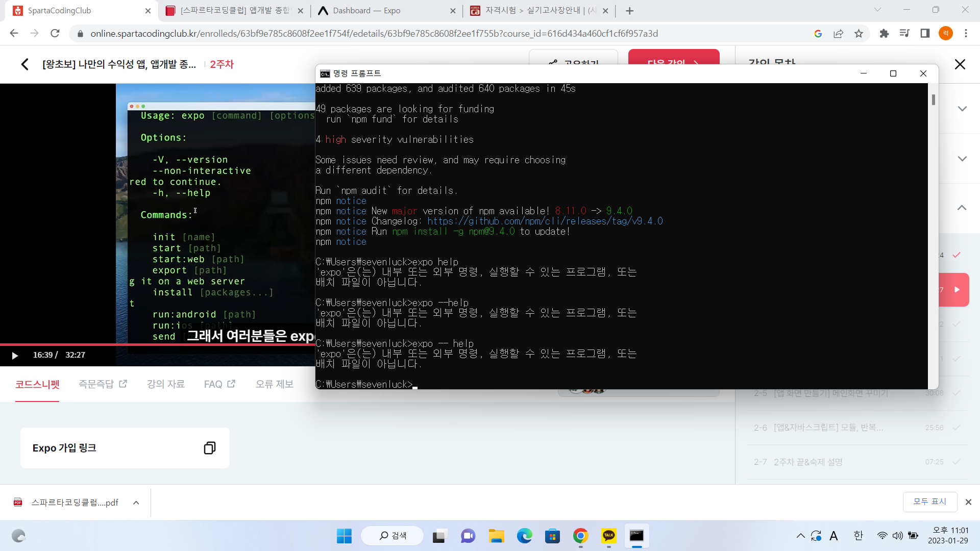Click the 다음 강의 button
The width and height of the screenshot is (980, 551).
pos(674,58)
